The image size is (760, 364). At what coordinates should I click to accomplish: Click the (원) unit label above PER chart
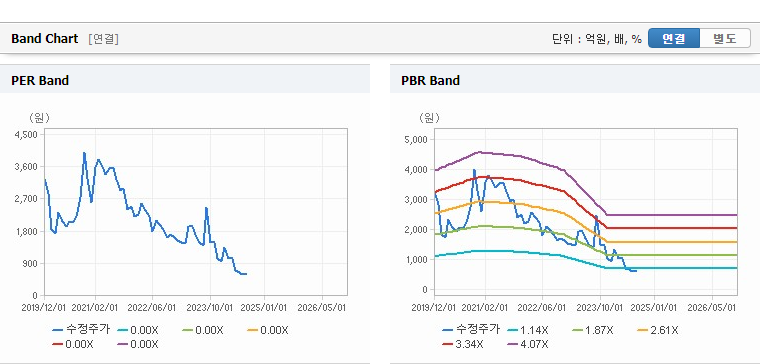(x=39, y=118)
